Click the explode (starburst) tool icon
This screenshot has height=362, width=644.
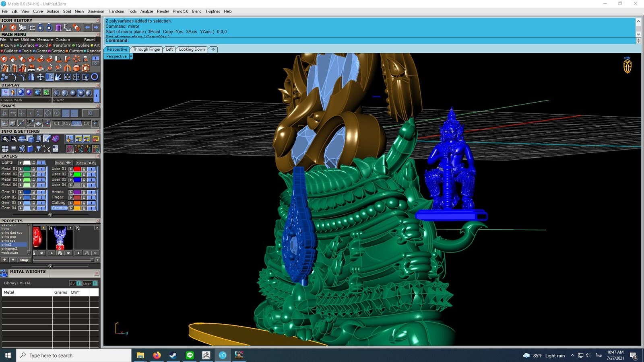[x=58, y=77]
